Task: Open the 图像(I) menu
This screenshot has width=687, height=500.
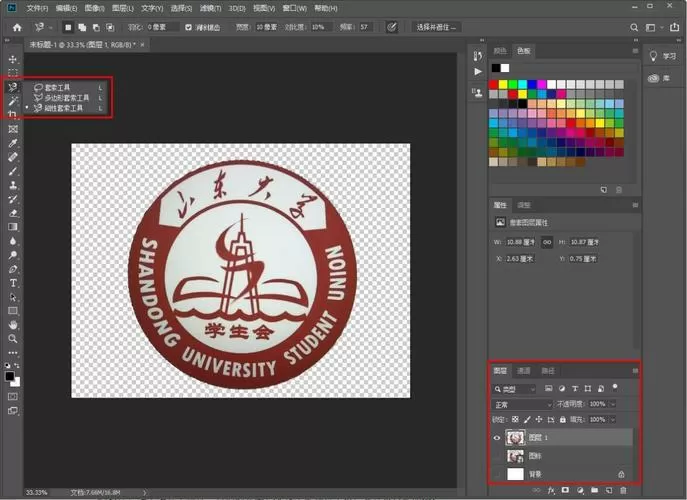Action: [94, 8]
